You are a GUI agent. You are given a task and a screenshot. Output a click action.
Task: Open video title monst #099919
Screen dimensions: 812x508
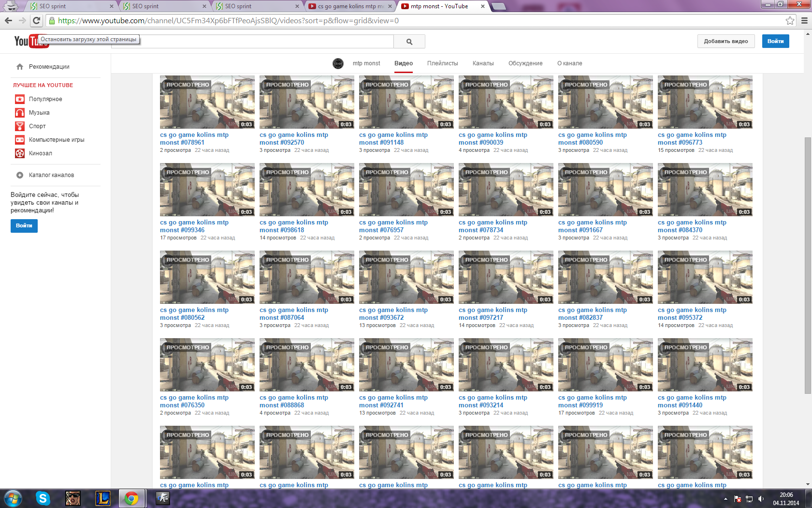click(593, 402)
